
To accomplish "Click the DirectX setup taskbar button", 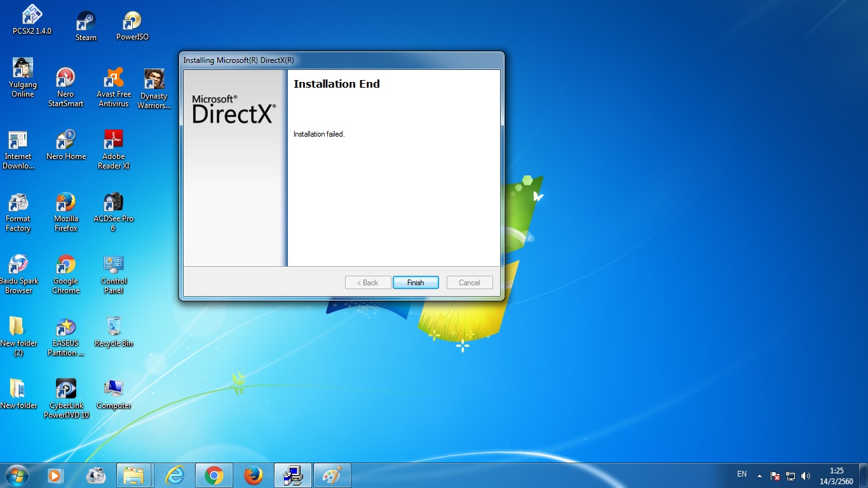I will click(x=292, y=475).
